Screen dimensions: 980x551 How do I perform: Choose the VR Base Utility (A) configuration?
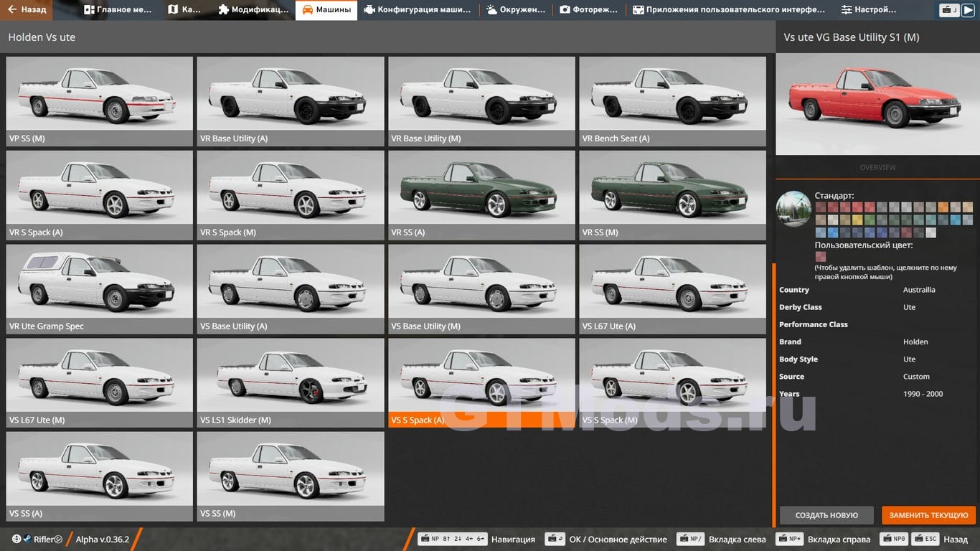point(291,101)
